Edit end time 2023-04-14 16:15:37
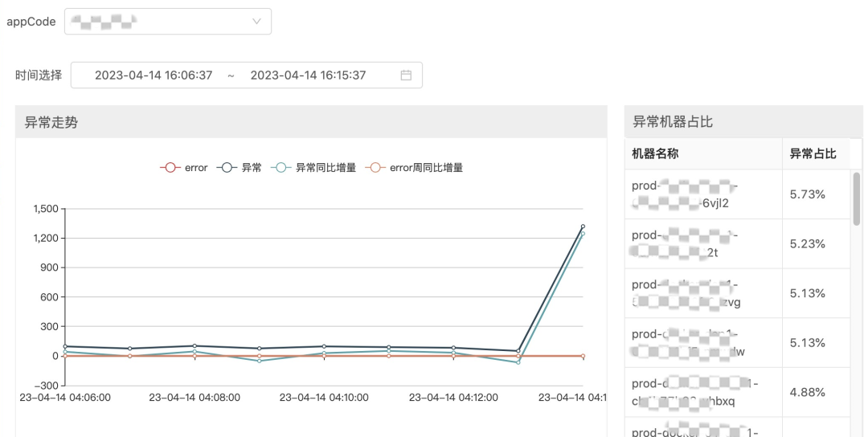 pyautogui.click(x=308, y=76)
